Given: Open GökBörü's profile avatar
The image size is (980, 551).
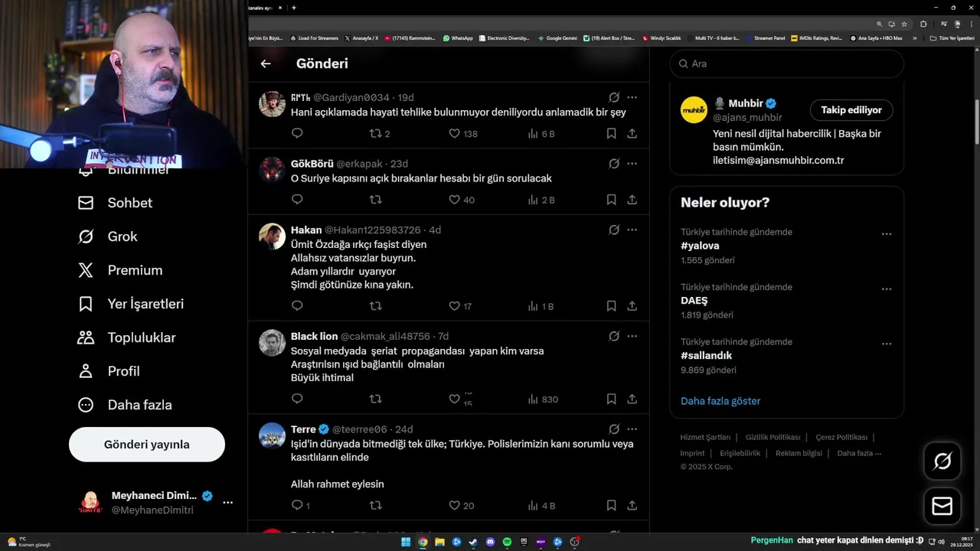Looking at the screenshot, I should pyautogui.click(x=272, y=170).
